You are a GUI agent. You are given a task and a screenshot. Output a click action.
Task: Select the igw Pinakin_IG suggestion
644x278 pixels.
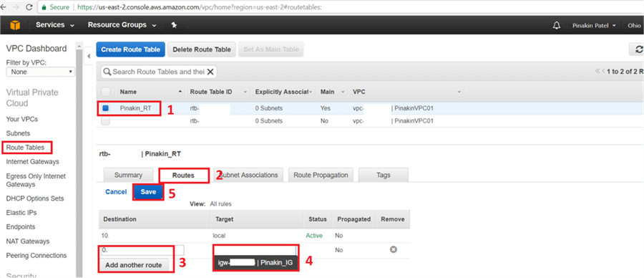pyautogui.click(x=255, y=263)
